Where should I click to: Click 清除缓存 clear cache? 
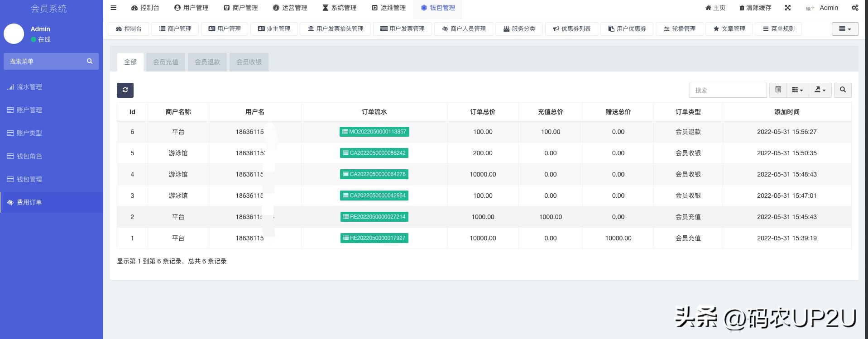coord(756,8)
